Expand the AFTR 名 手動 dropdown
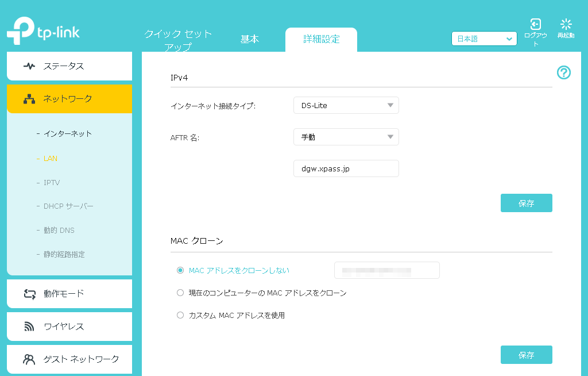The width and height of the screenshot is (588, 376). click(346, 137)
